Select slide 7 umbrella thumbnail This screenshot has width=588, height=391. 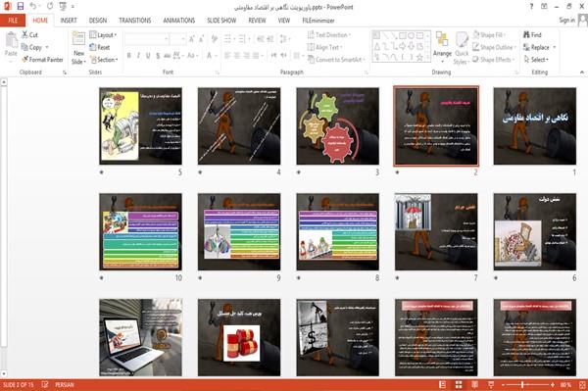[x=436, y=231]
